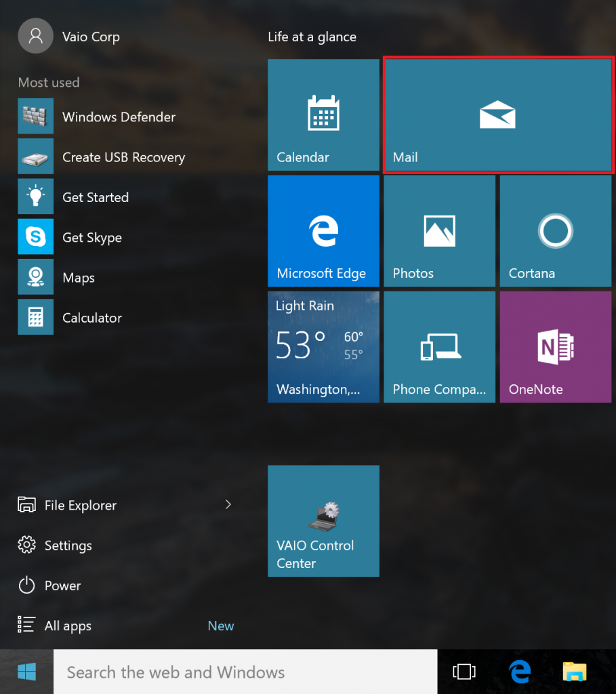Image resolution: width=616 pixels, height=694 pixels.
Task: Expand File Explorer jump list arrow
Action: pos(228,505)
